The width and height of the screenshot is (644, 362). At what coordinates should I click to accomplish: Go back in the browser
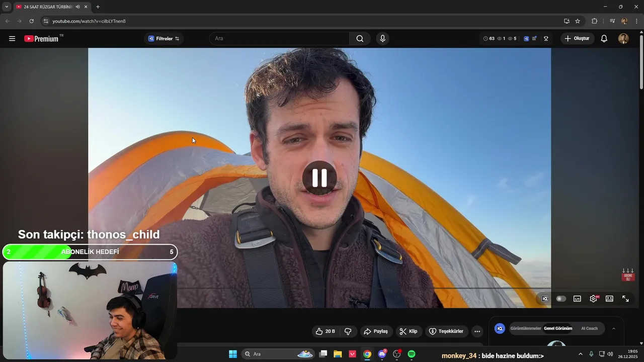(x=7, y=21)
